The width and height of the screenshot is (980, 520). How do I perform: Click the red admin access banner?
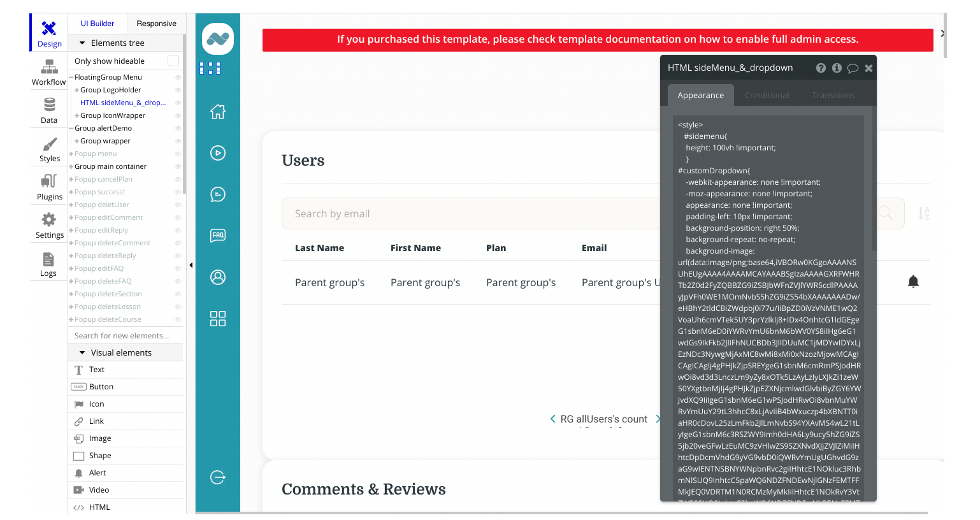[x=598, y=40]
